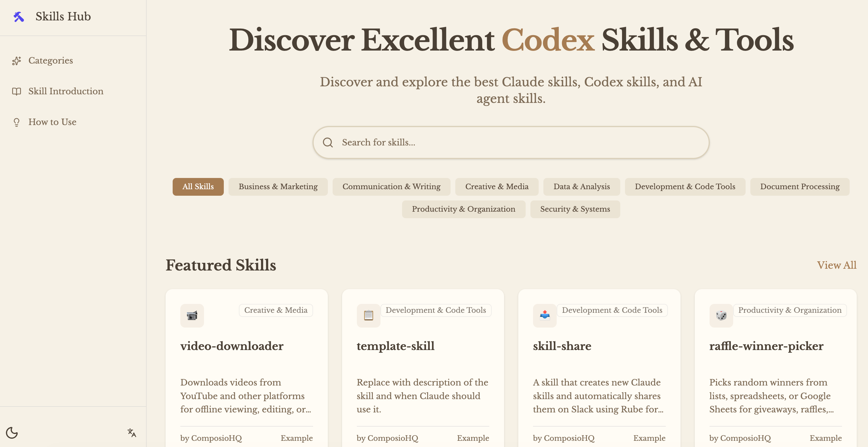Click the clipboard icon on template-skill card
This screenshot has height=447, width=868.
368,315
